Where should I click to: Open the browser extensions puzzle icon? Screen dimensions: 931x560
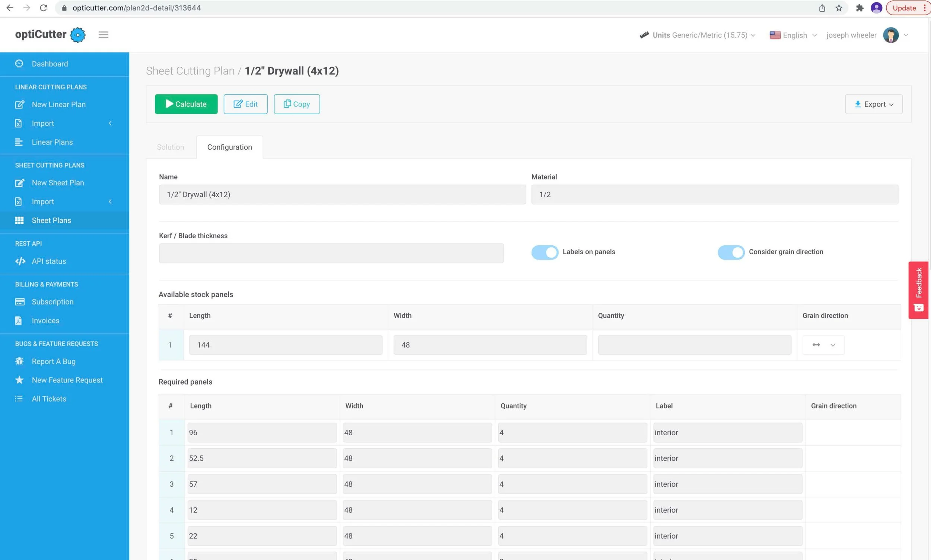859,8
